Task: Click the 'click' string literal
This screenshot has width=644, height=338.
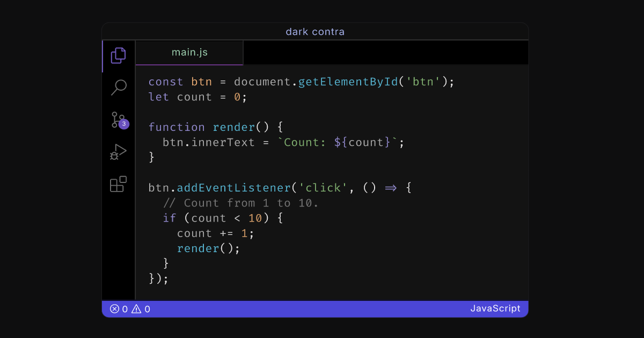Action: coord(324,188)
